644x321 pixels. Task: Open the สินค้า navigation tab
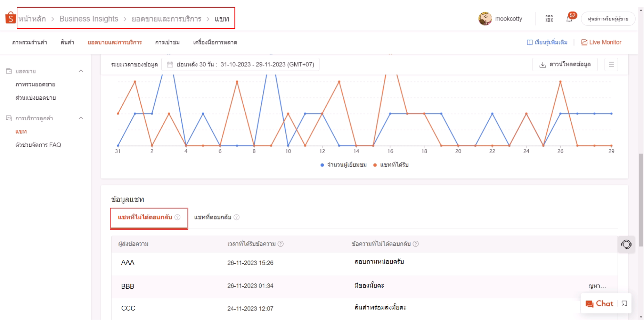click(x=67, y=42)
